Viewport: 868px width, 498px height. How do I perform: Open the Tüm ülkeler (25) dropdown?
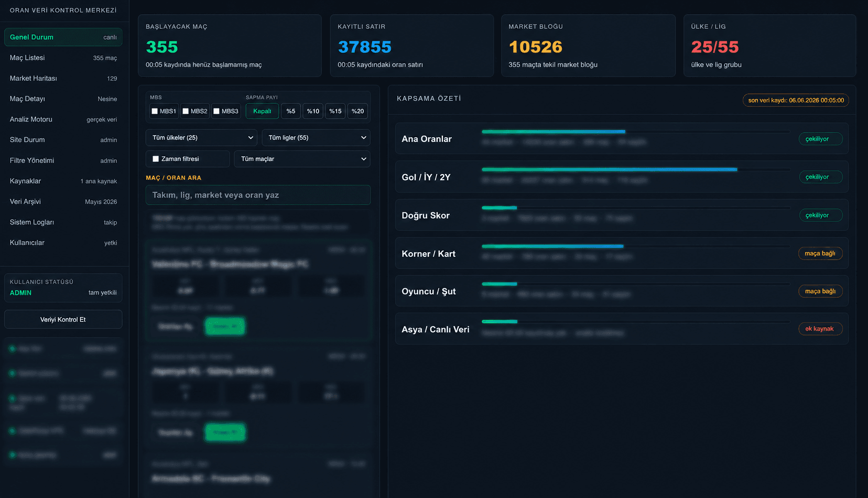(x=201, y=137)
